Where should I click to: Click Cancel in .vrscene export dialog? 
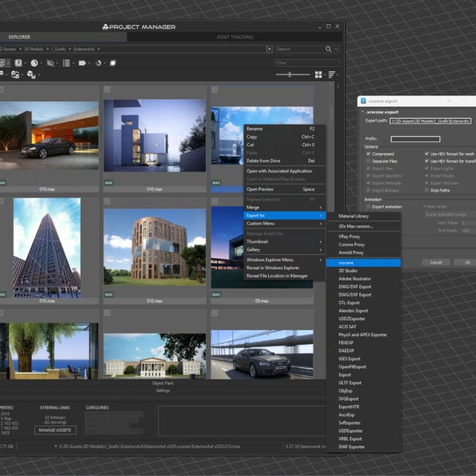coord(436,262)
